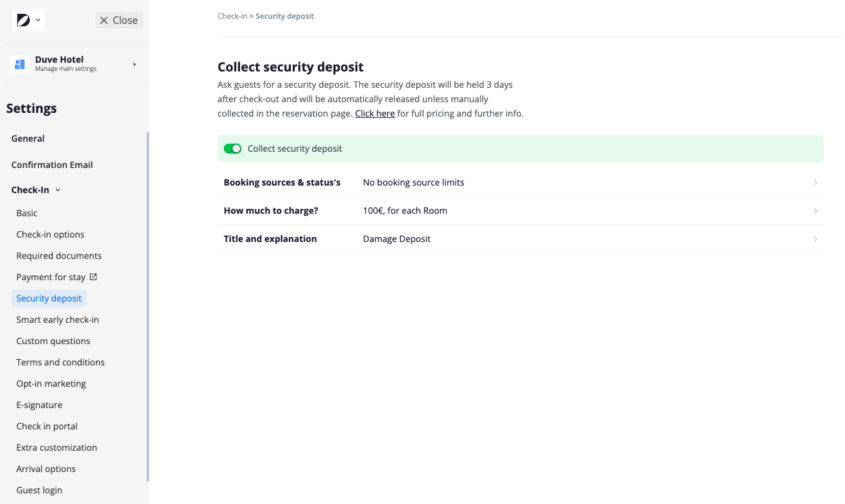Screen dimensions: 845x504
Task: Expand the Booking sources & status's row
Action: click(815, 182)
